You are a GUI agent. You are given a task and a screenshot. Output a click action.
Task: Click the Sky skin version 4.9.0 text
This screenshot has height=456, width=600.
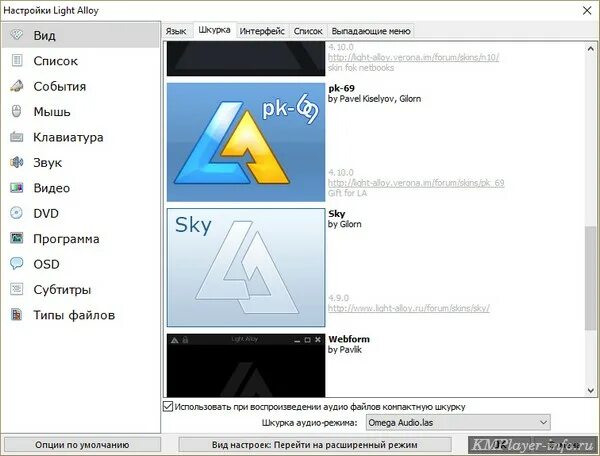tap(338, 298)
